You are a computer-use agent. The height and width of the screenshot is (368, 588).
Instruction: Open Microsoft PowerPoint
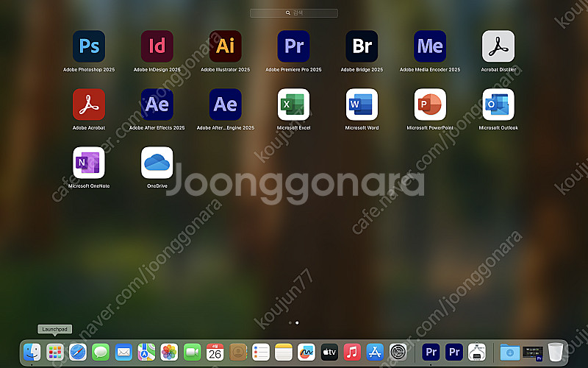point(430,105)
